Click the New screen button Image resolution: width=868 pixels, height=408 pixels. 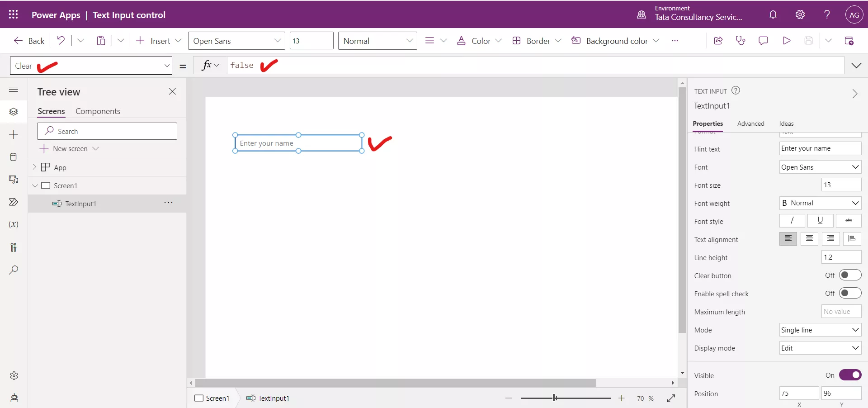(x=69, y=148)
